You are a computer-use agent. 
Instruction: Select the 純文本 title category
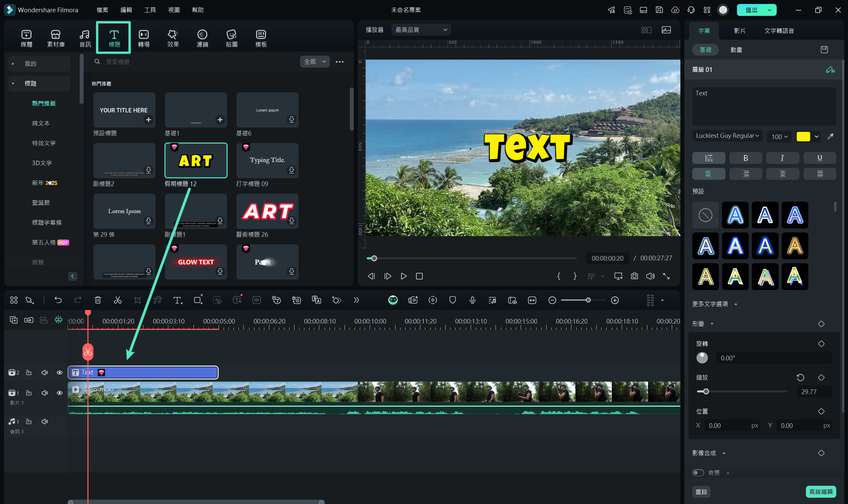pos(41,123)
